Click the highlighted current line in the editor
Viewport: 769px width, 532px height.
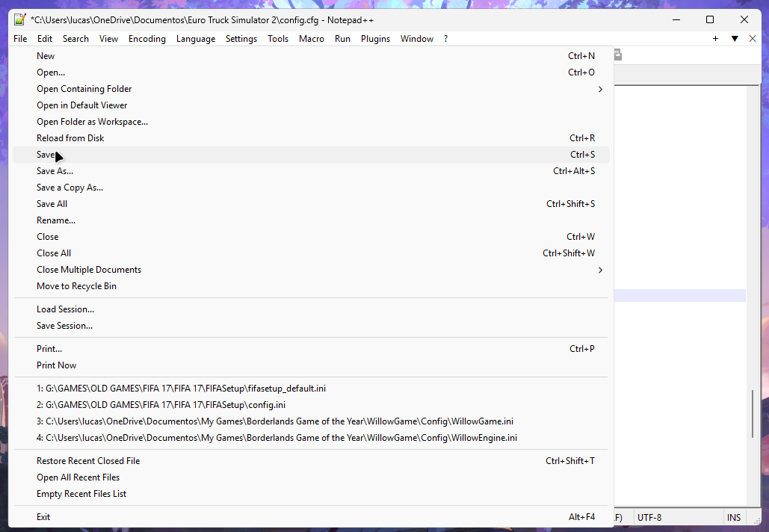(680, 295)
